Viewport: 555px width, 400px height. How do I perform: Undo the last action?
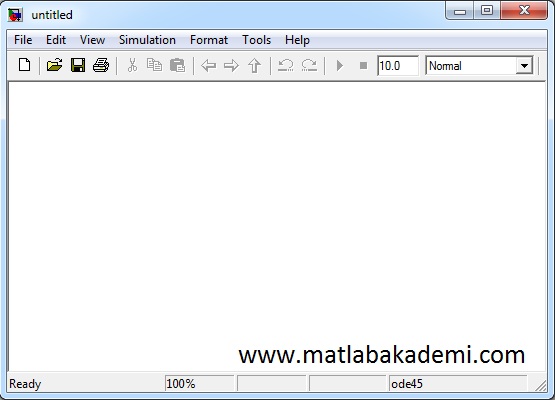coord(286,65)
